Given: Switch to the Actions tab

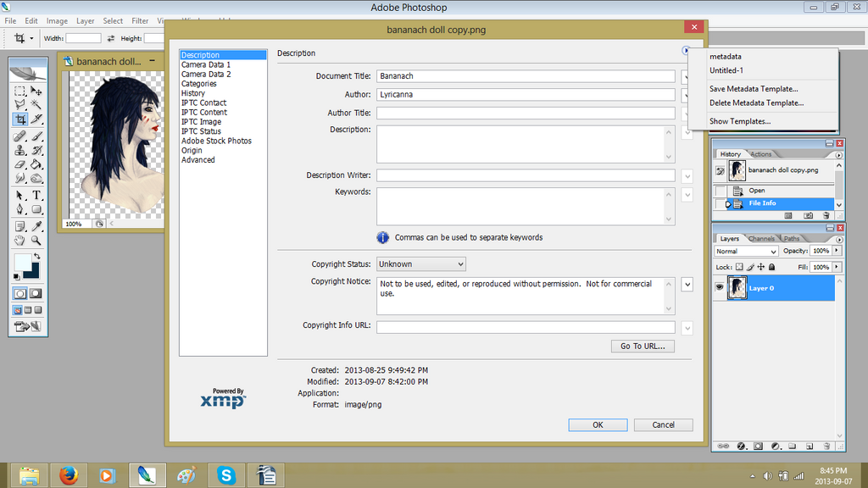Looking at the screenshot, I should tap(760, 154).
